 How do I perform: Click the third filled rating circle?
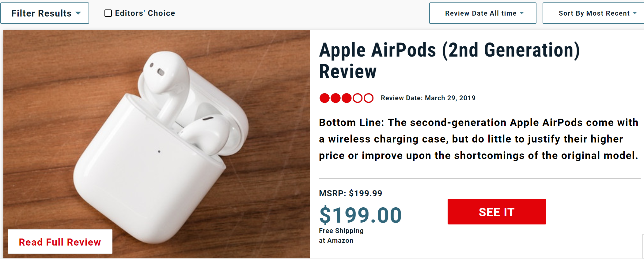click(x=347, y=98)
